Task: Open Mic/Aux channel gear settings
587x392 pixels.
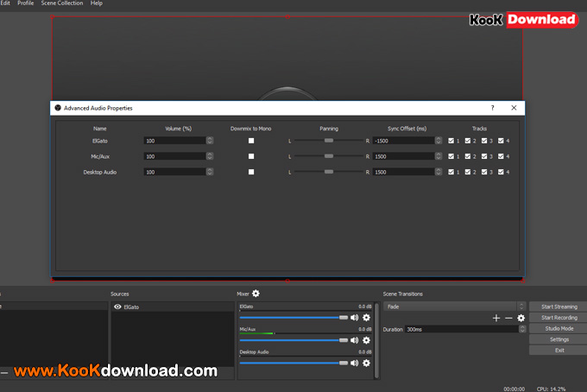Action: [x=366, y=340]
